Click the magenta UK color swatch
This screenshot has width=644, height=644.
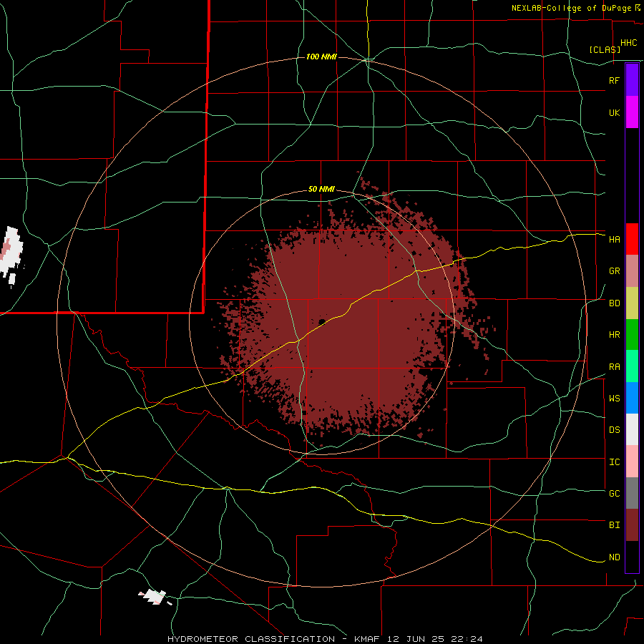coord(632,112)
